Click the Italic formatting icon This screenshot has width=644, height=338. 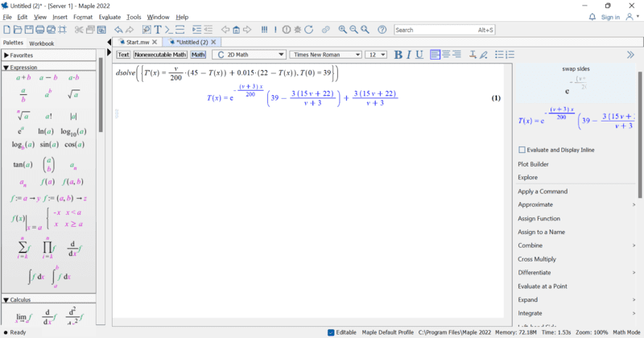point(409,55)
